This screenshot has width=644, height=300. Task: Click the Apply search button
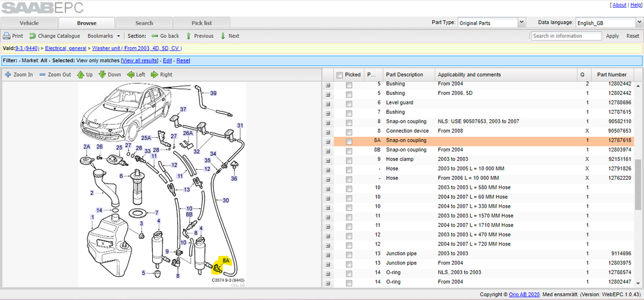[613, 36]
